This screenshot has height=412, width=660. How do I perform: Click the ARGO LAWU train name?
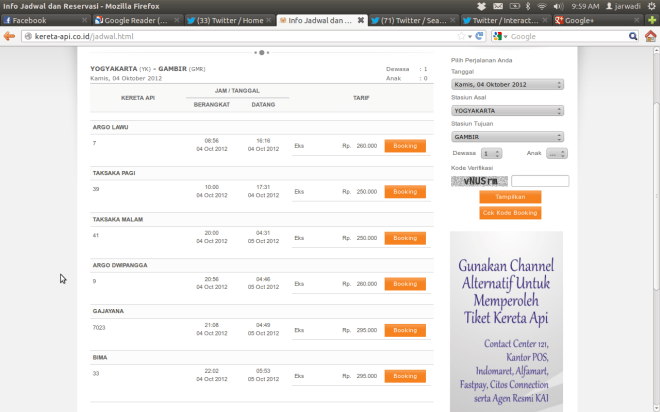point(110,127)
